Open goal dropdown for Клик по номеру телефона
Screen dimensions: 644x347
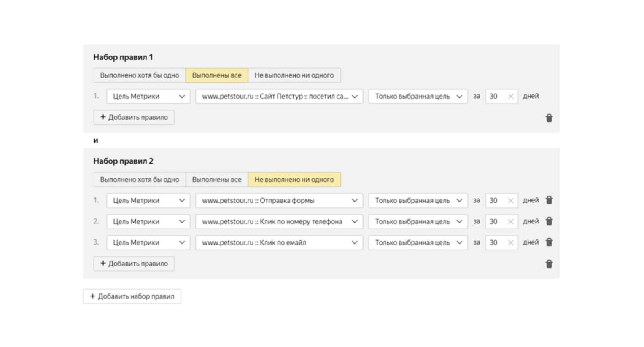[279, 222]
